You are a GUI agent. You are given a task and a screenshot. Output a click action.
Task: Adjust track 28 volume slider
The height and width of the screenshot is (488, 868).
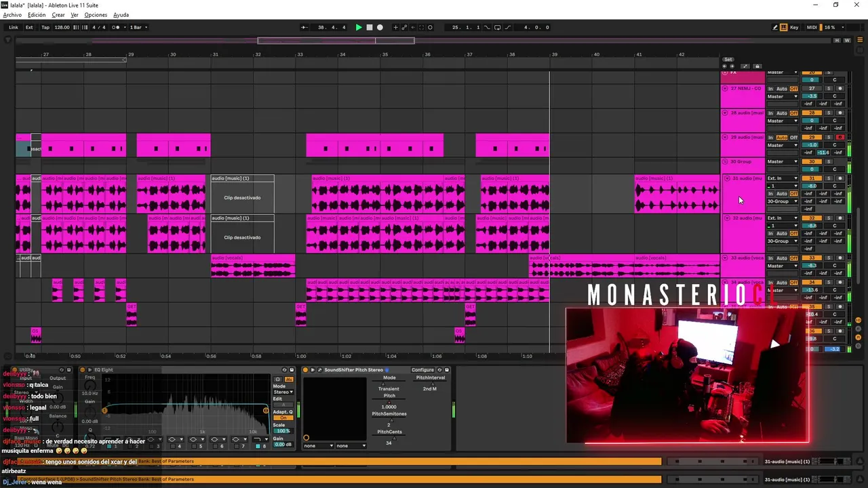pyautogui.click(x=812, y=121)
